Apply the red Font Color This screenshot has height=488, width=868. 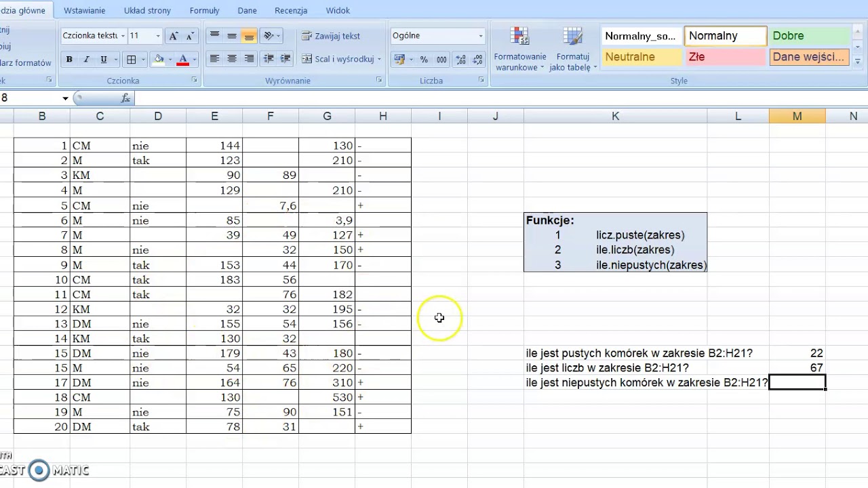tap(182, 60)
